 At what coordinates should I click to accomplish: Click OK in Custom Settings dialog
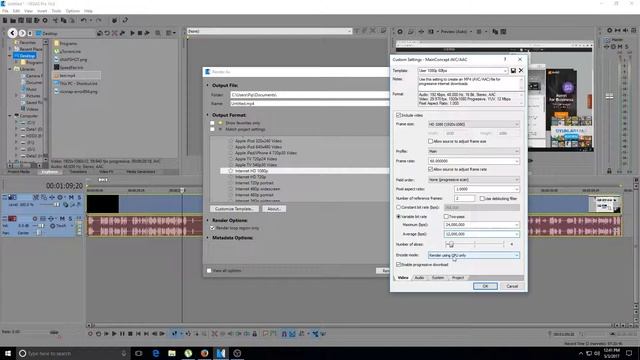(x=485, y=286)
